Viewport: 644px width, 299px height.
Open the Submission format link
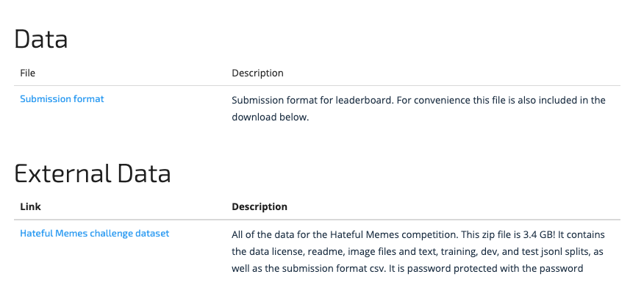(62, 98)
